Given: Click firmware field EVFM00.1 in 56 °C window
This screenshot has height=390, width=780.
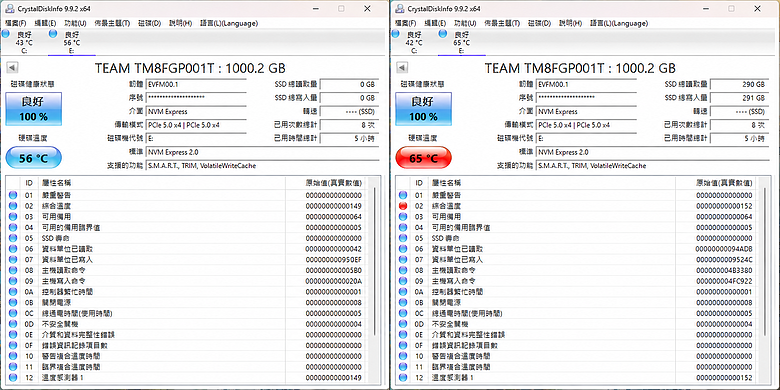Looking at the screenshot, I should 196,85.
